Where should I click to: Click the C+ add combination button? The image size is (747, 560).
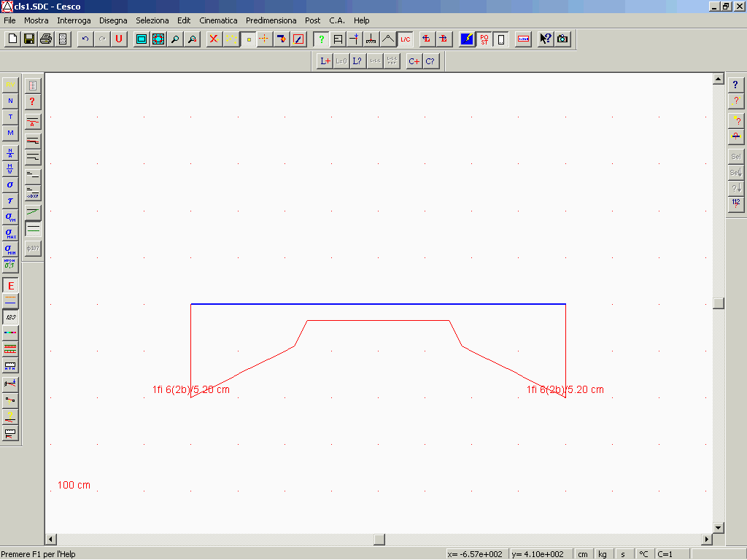tap(414, 61)
